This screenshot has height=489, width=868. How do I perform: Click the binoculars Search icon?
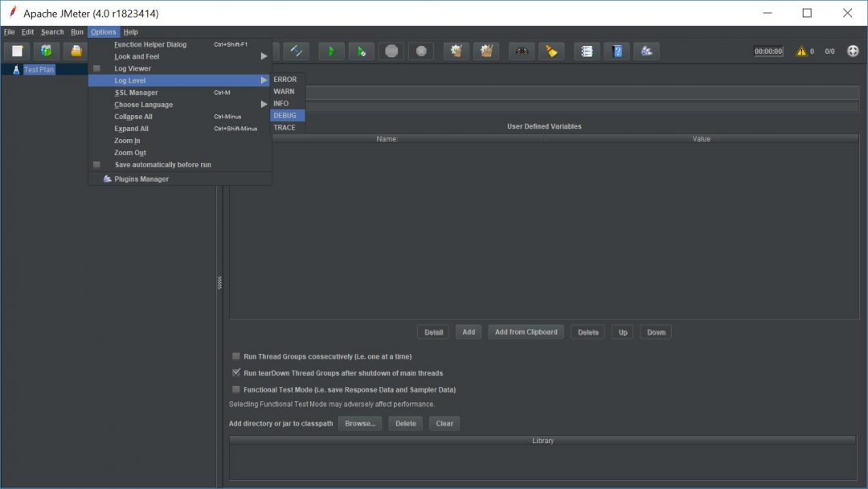[x=522, y=51]
